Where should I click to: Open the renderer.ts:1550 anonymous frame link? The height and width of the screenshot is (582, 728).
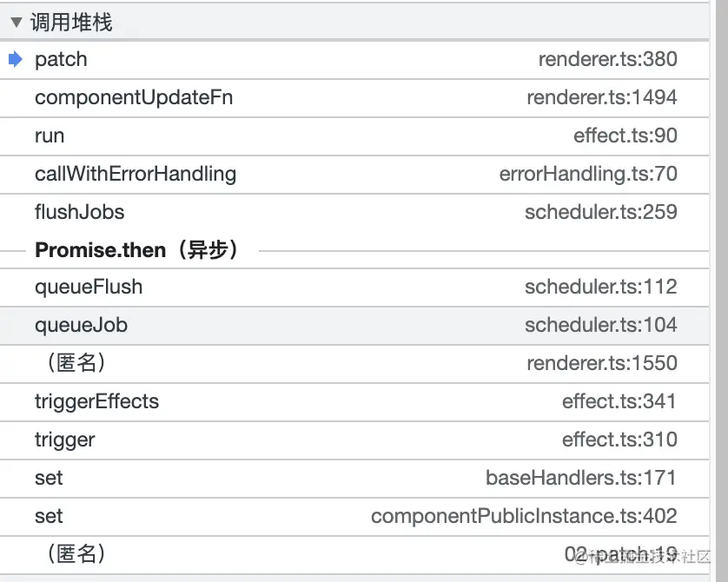click(601, 363)
